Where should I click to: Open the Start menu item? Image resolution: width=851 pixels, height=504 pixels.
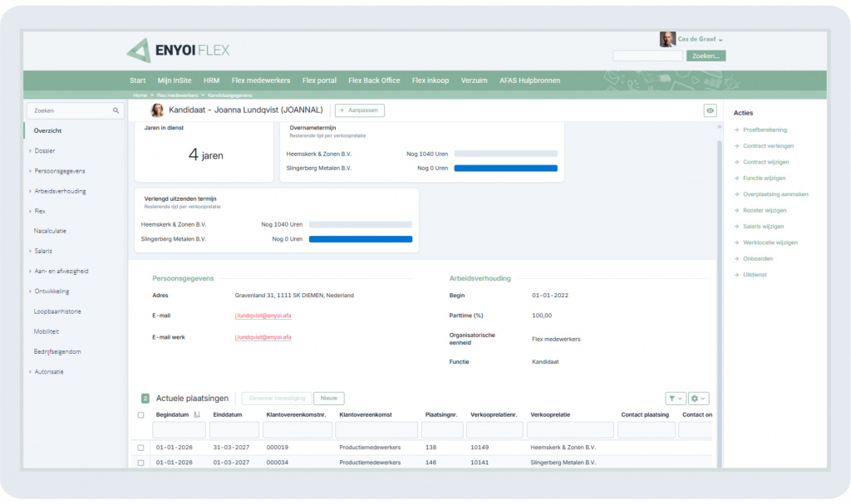pos(137,81)
